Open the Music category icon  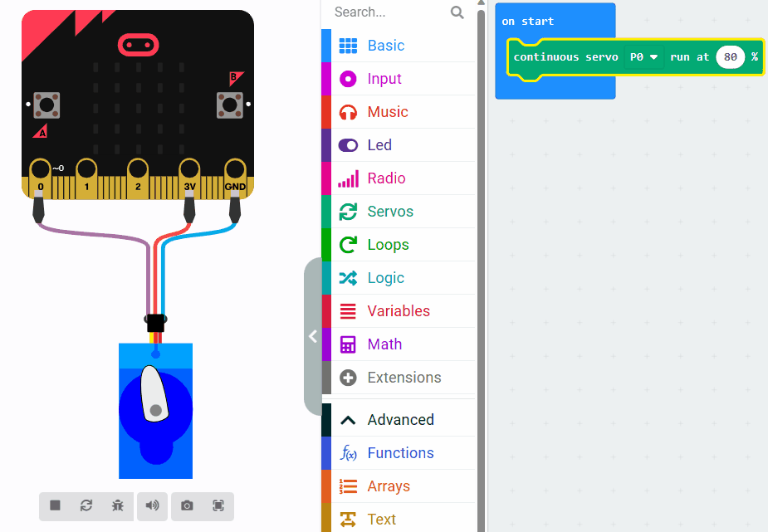349,111
